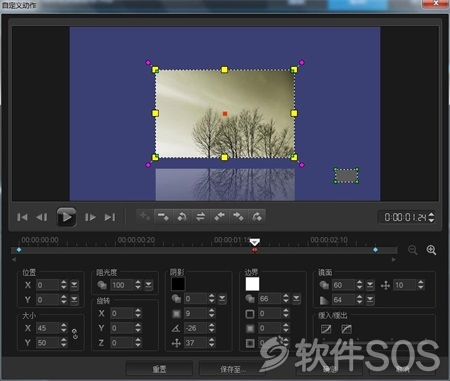The height and width of the screenshot is (381, 450).
Task: Move key frame to the right
Action: pyautogui.click(x=238, y=217)
